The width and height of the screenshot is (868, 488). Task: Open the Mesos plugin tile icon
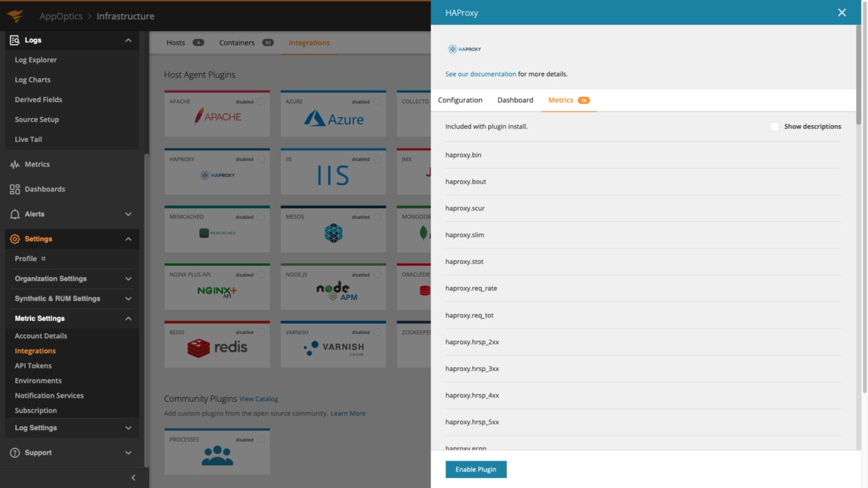point(333,233)
